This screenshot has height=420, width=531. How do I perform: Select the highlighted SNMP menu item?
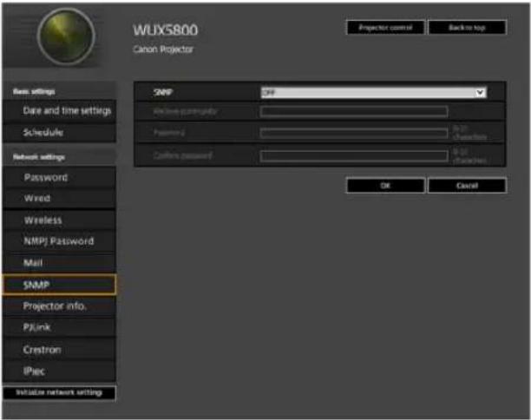click(59, 285)
